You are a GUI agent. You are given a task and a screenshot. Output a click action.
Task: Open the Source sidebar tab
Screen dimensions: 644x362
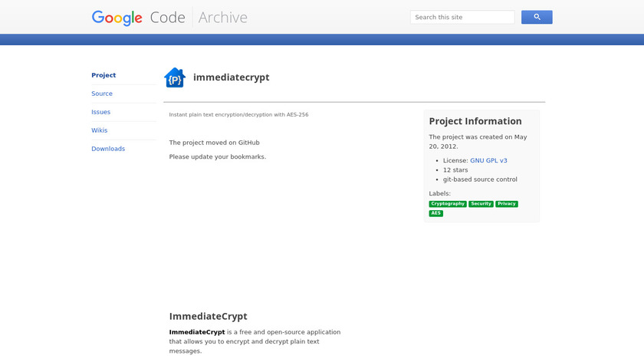[x=102, y=94]
